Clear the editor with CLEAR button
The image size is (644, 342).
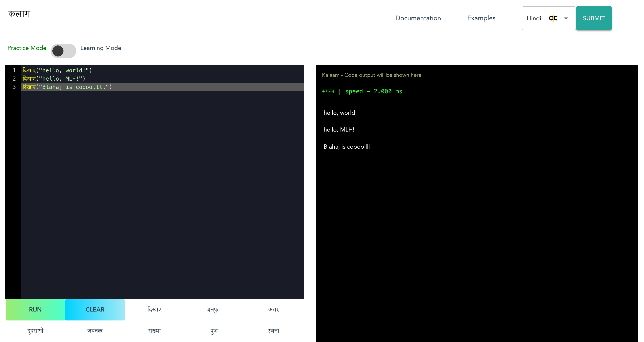coord(95,309)
